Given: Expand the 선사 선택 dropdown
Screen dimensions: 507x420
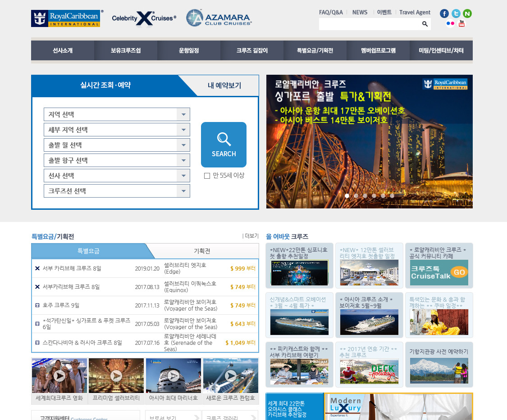Looking at the screenshot, I should [x=117, y=176].
